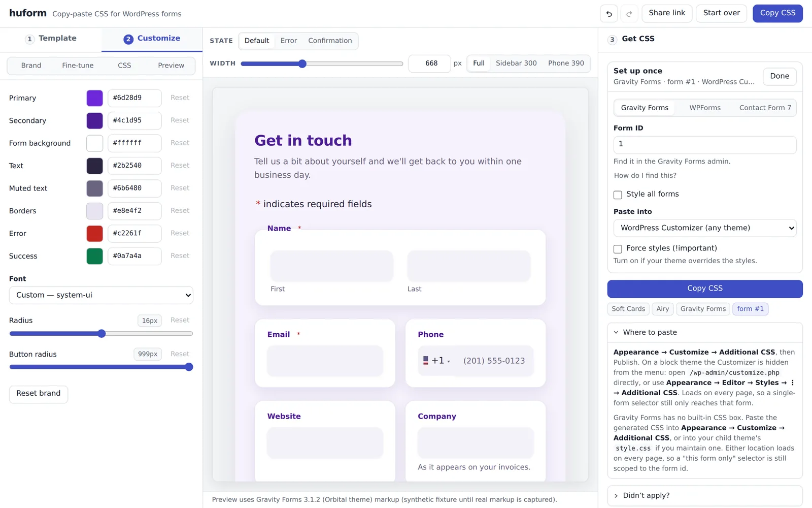This screenshot has height=508, width=812.
Task: Click the width pixel value field
Action: coord(429,63)
